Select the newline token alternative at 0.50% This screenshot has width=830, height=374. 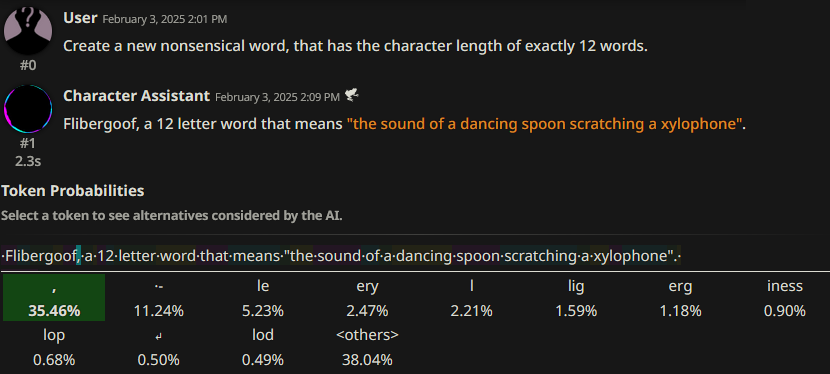158,346
